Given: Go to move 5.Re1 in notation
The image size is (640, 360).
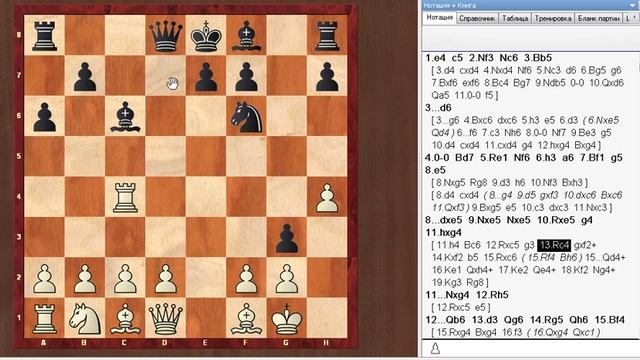Looking at the screenshot, I should pyautogui.click(x=495, y=158).
